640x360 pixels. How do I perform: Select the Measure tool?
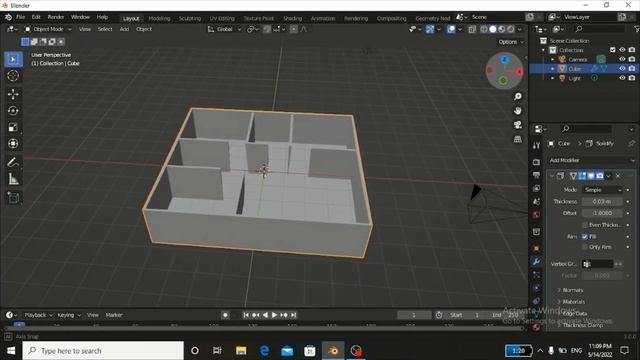(x=13, y=179)
